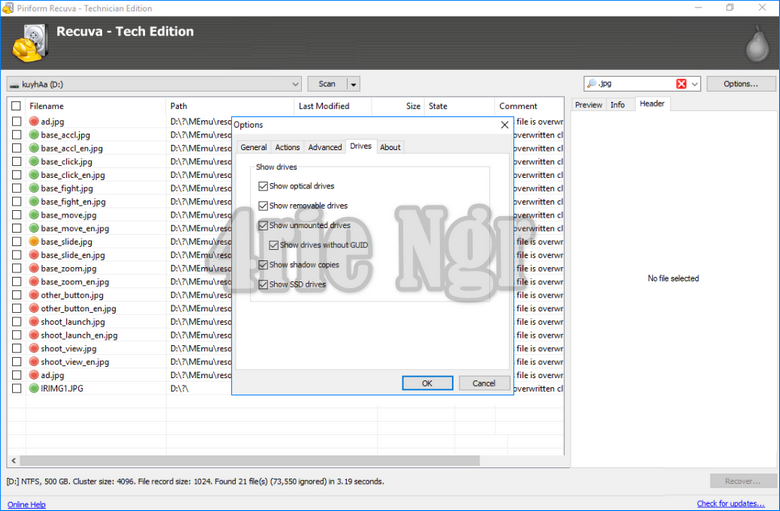Viewport: 780px width, 511px height.
Task: Open the kuyhAa (D:) drive dropdown
Action: 295,84
